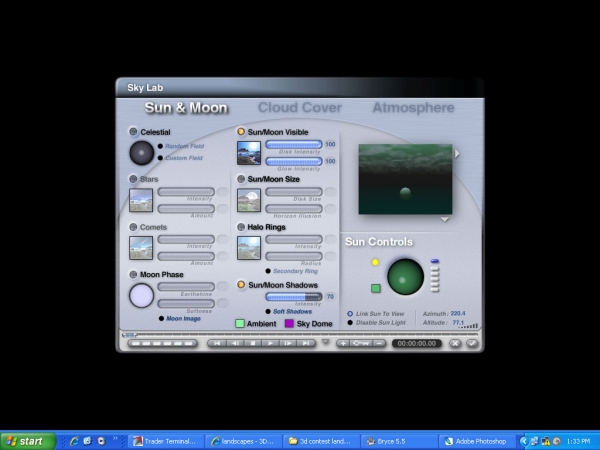Accept Sky Lab changes with checkmark button
The width and height of the screenshot is (600, 450).
(473, 343)
